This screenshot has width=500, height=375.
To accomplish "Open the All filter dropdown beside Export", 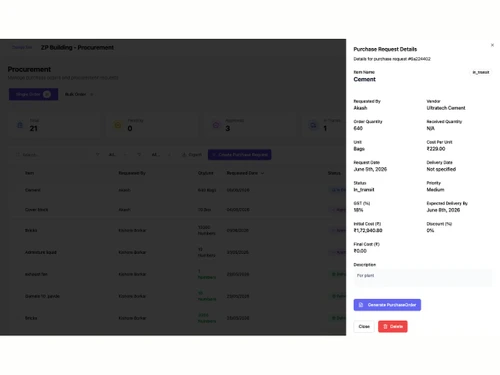I will pyautogui.click(x=156, y=155).
